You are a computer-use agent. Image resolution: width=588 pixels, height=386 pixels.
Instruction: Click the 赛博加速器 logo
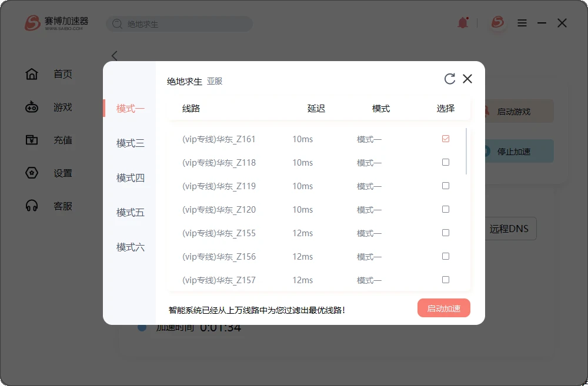[x=56, y=23]
